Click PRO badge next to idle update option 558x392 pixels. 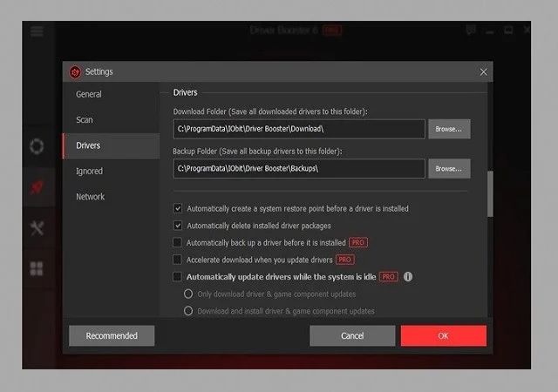click(x=389, y=276)
